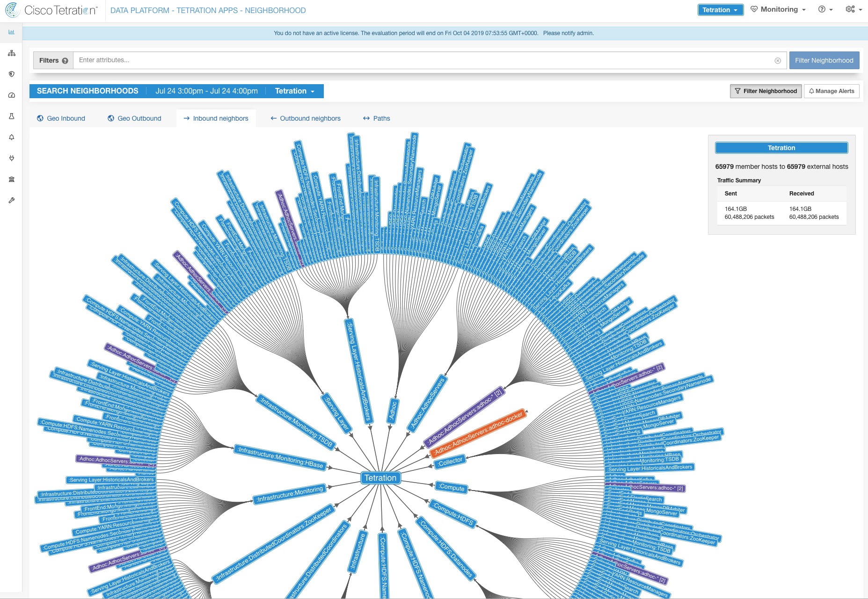Image resolution: width=868 pixels, height=599 pixels.
Task: Select the :Collector graph node
Action: pyautogui.click(x=450, y=462)
